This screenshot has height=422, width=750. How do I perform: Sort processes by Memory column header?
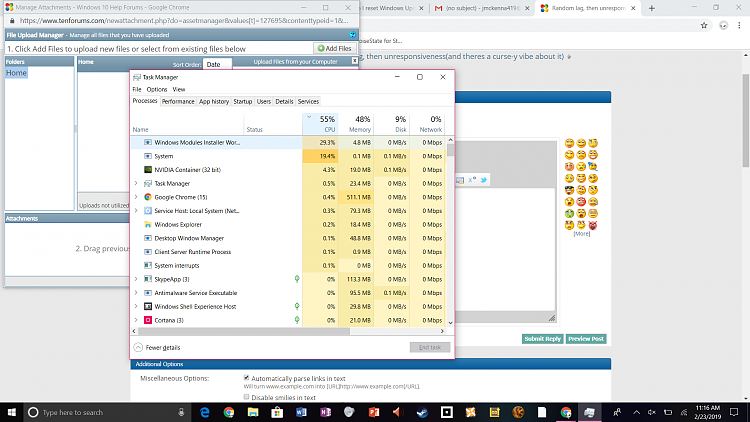[356, 124]
